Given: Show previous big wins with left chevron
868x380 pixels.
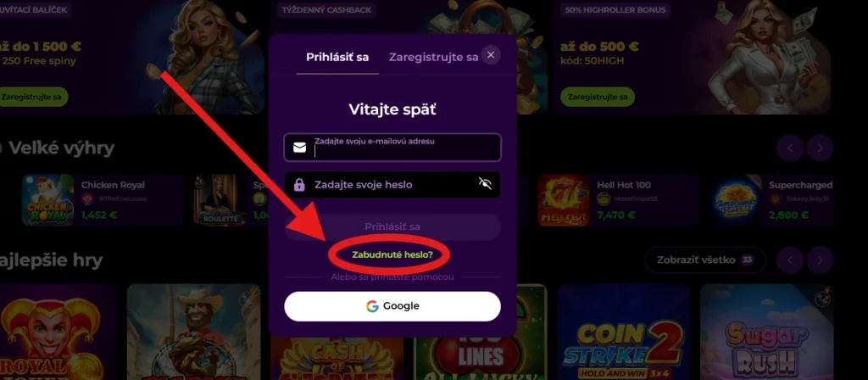Looking at the screenshot, I should tap(790, 148).
